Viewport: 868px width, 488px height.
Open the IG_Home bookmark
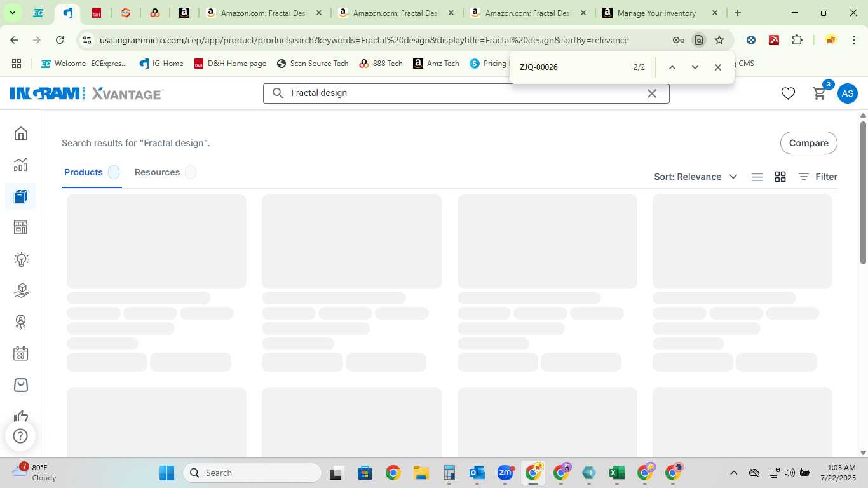[x=161, y=64]
